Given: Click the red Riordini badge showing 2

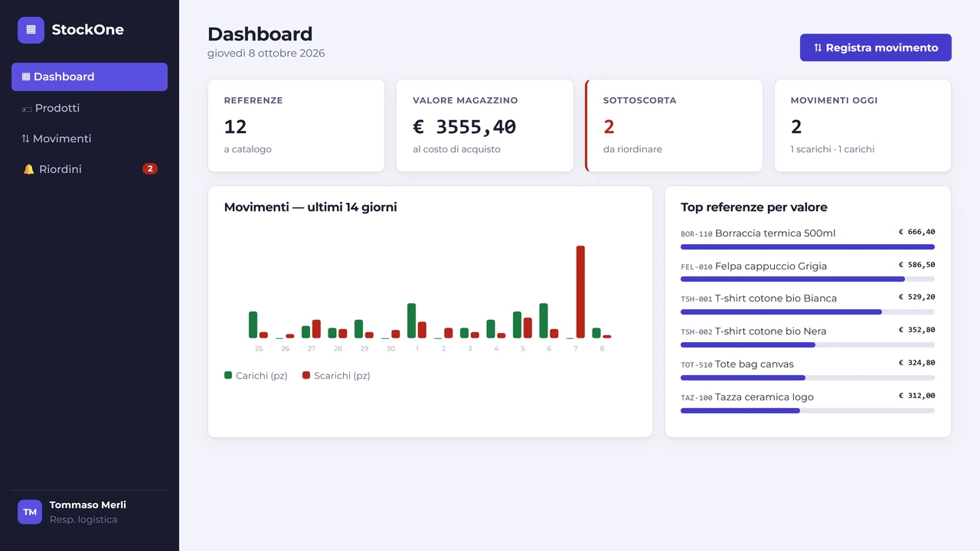Looking at the screenshot, I should [x=150, y=169].
